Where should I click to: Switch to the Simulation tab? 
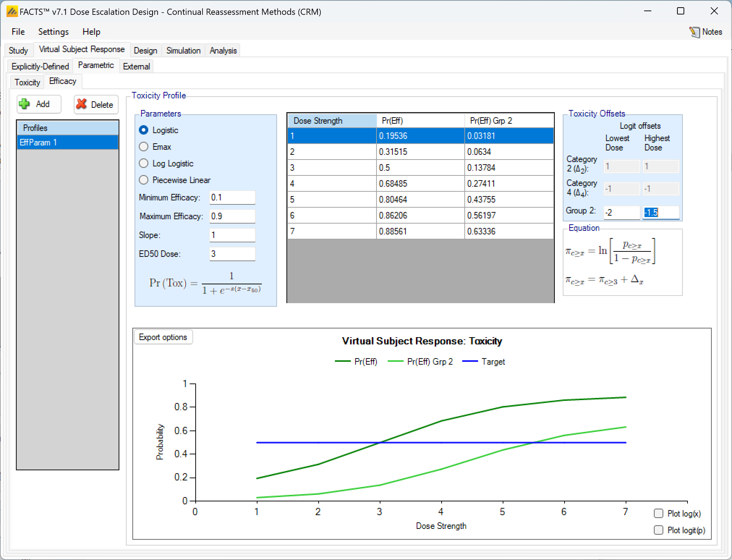click(x=183, y=51)
